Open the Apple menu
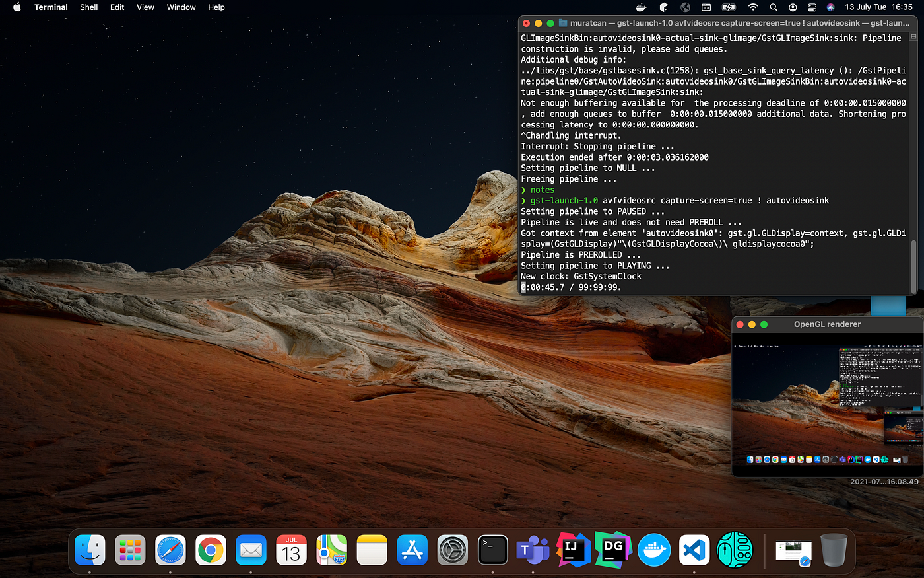This screenshot has width=924, height=578. coord(17,7)
